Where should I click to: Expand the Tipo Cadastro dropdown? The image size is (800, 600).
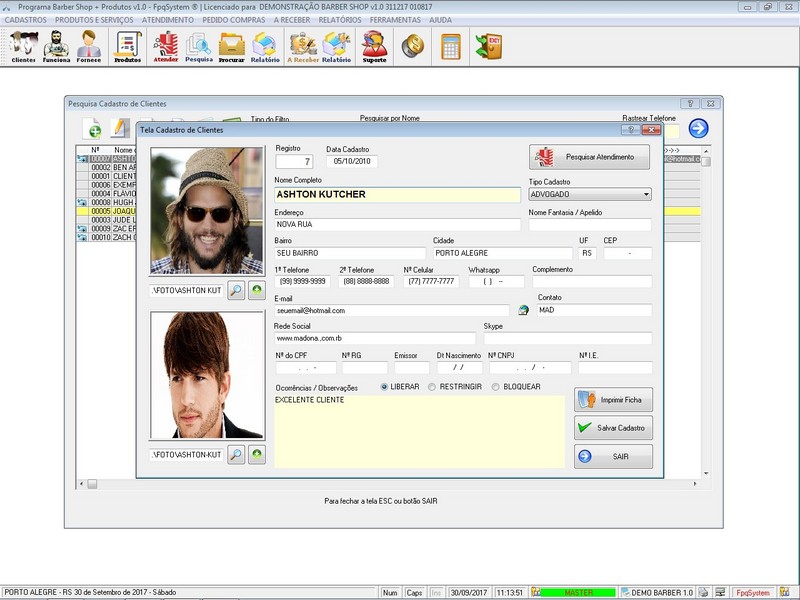coord(645,195)
